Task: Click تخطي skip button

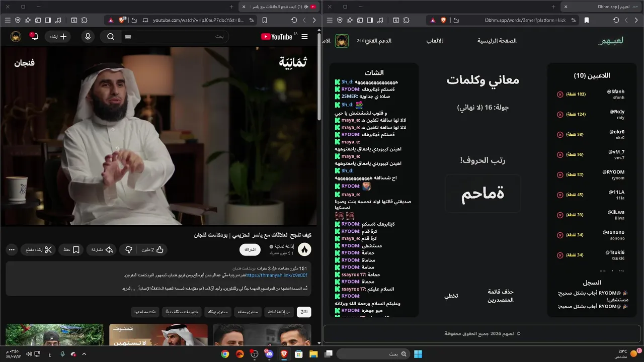Action: (x=451, y=296)
